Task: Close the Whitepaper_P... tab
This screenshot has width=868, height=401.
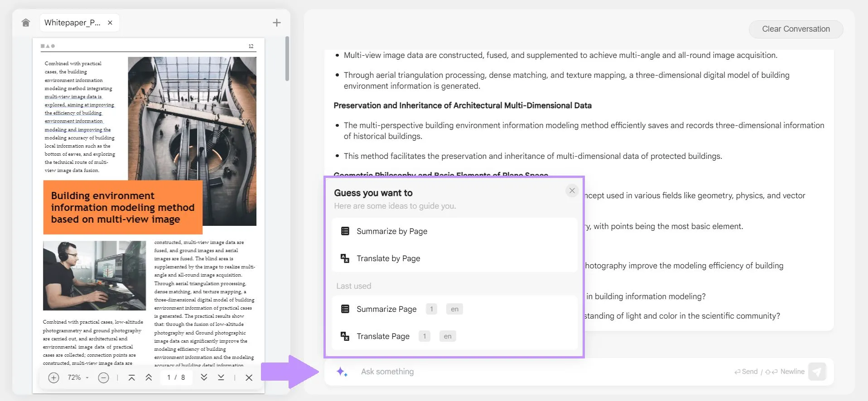Action: [x=110, y=23]
